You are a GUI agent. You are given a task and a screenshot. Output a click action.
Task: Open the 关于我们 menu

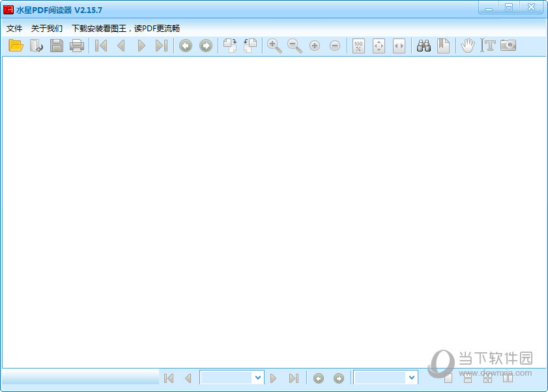point(47,28)
